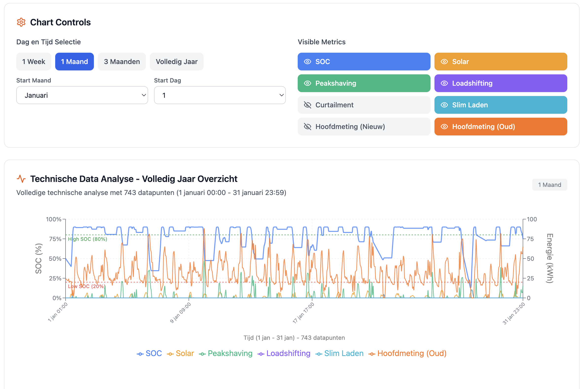Click the SOC legend color marker
Screen dimensions: 588x389
click(140, 354)
